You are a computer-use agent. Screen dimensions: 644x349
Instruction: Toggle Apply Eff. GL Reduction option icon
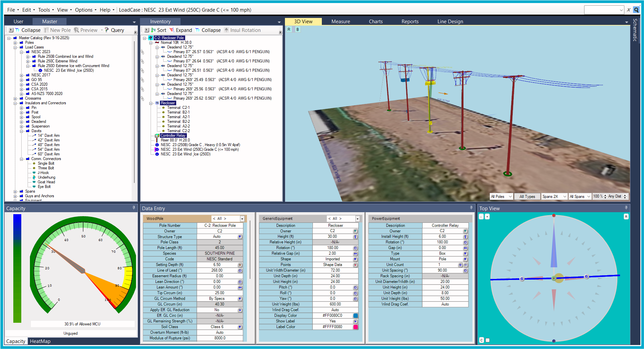point(240,310)
